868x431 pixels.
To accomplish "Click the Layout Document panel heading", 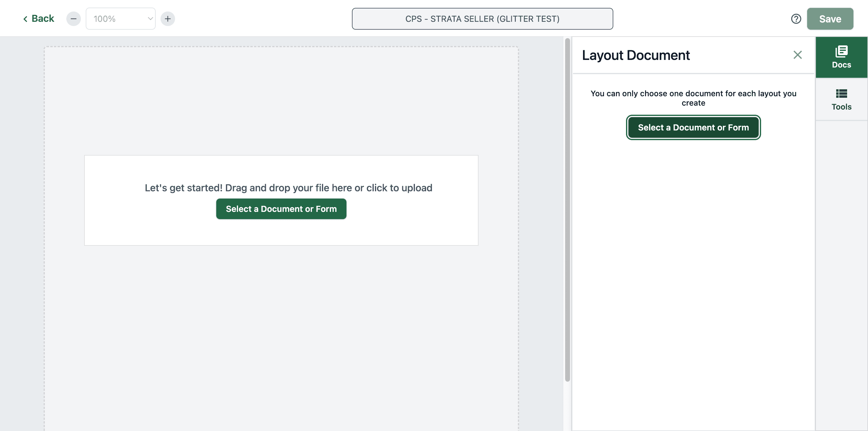I will (x=636, y=55).
